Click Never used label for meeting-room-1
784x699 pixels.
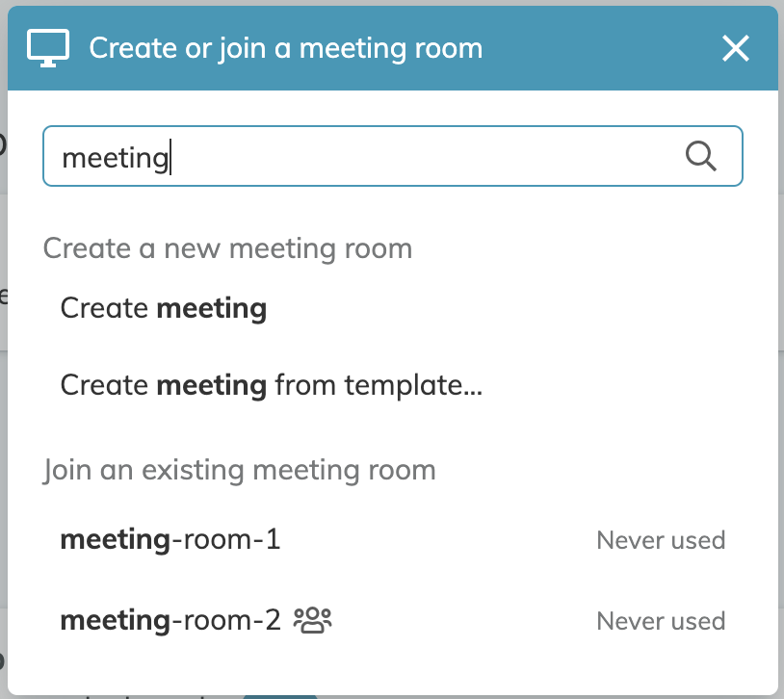pyautogui.click(x=661, y=540)
